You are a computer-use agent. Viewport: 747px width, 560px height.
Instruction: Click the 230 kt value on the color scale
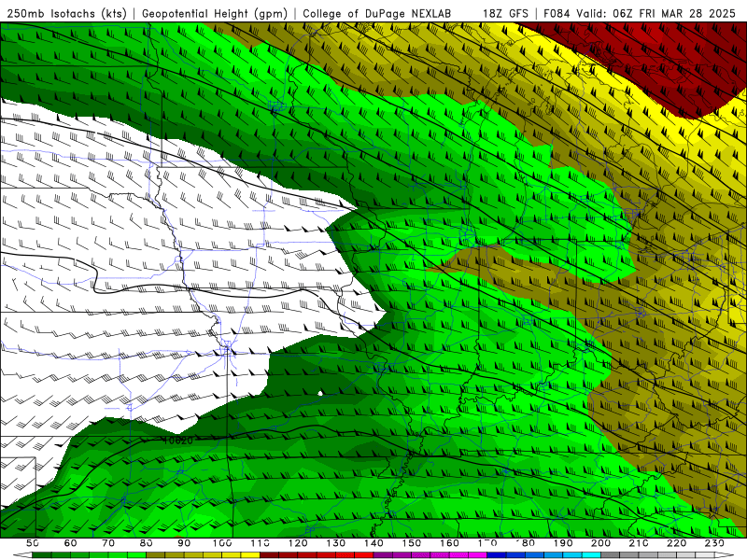coord(715,543)
